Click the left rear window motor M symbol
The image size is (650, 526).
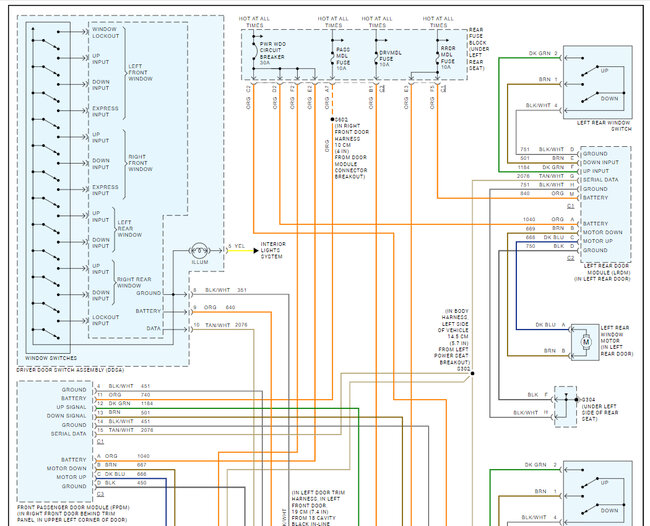pos(586,342)
